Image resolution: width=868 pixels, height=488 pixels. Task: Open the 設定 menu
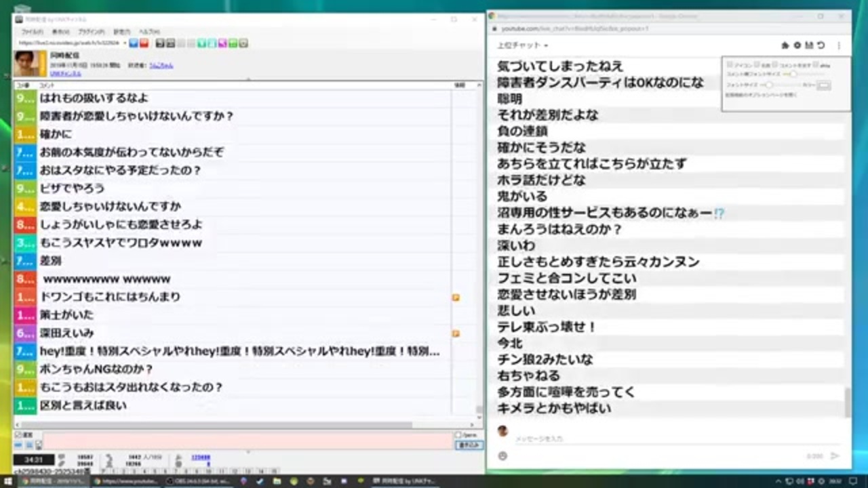pos(121,32)
